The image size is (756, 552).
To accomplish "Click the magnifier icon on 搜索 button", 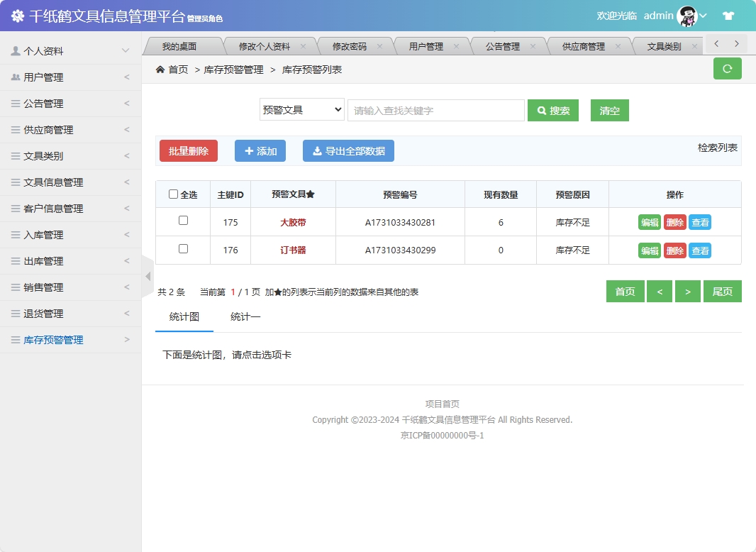I will click(542, 110).
